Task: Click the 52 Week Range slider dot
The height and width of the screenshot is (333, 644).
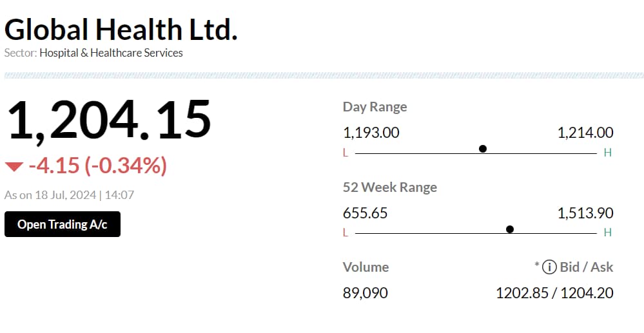Action: coord(510,229)
